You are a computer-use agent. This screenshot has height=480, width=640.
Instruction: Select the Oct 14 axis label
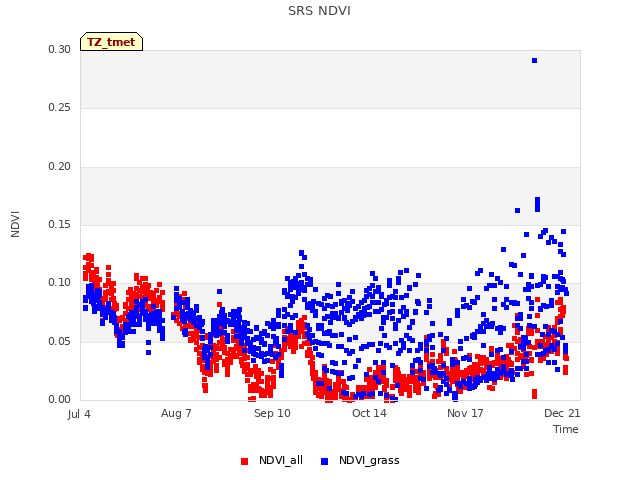point(369,413)
